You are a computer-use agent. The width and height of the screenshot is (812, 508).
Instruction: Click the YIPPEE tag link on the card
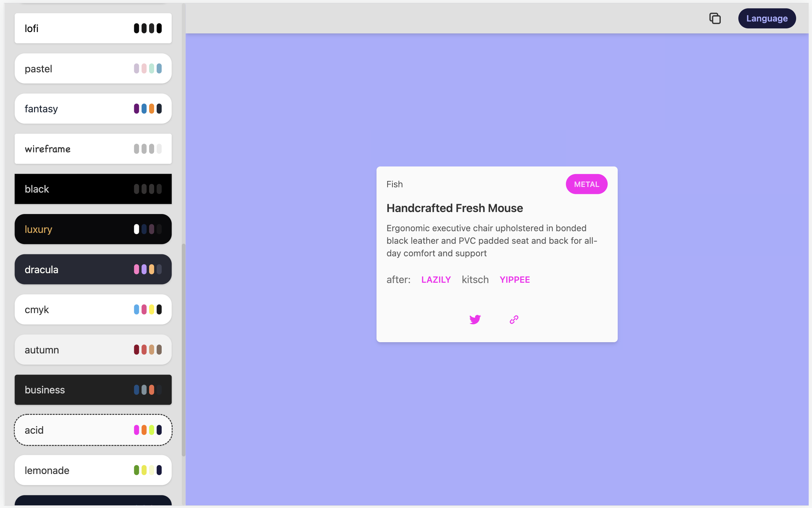(515, 278)
